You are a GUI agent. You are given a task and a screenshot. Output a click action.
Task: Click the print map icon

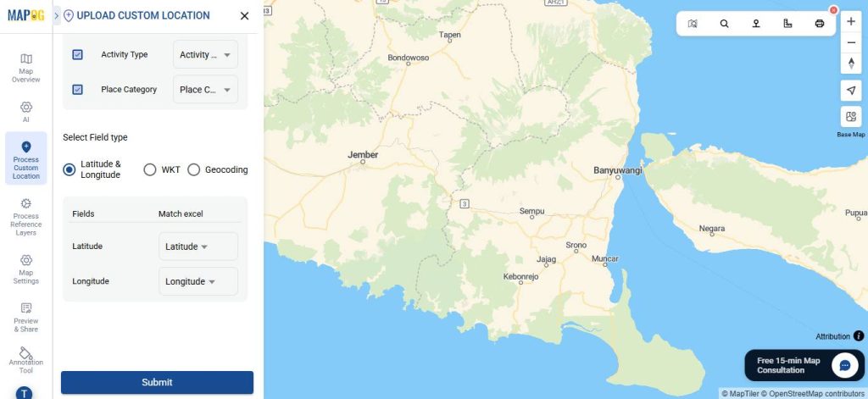click(819, 24)
